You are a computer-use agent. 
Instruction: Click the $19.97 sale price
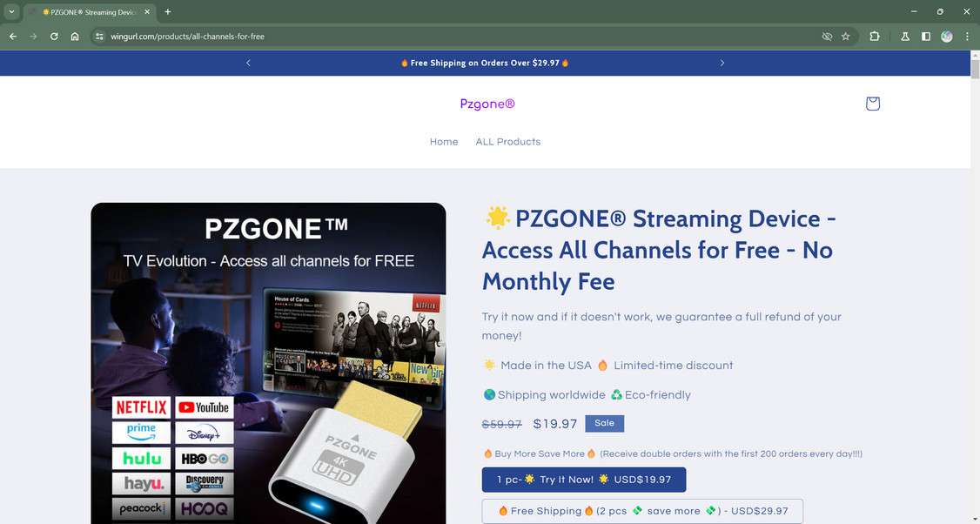click(555, 424)
